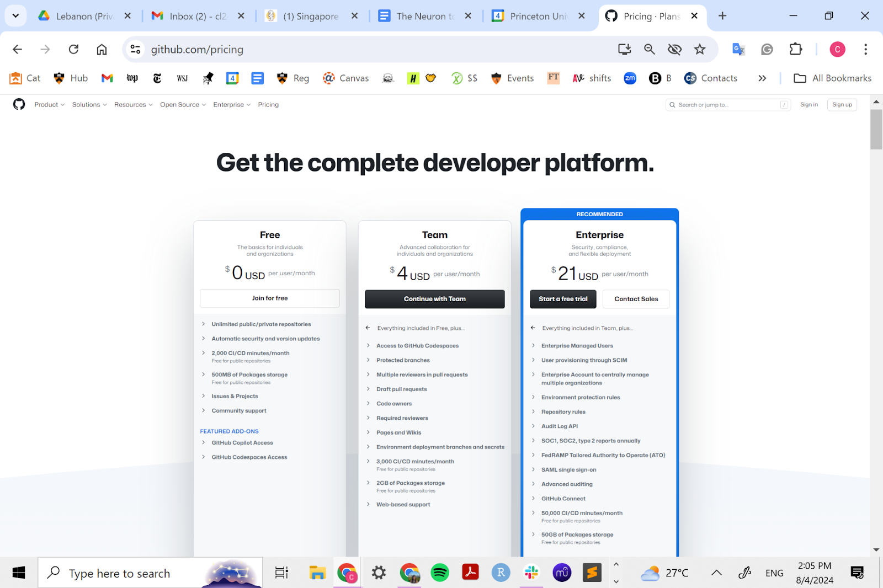Go back to the previous page
883x588 pixels.
pos(18,50)
